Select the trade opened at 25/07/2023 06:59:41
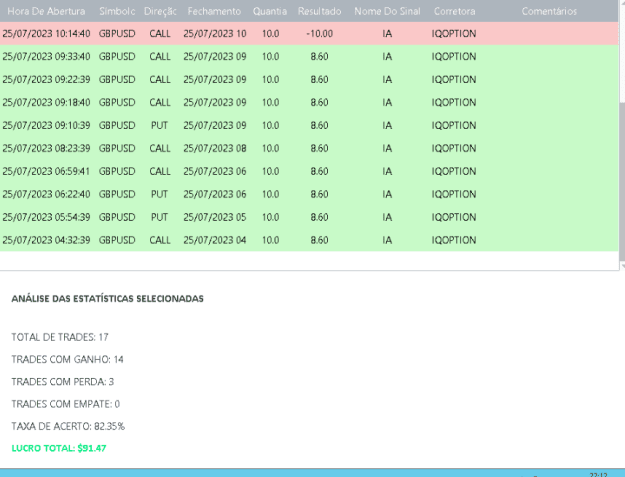The image size is (625, 477). (309, 171)
